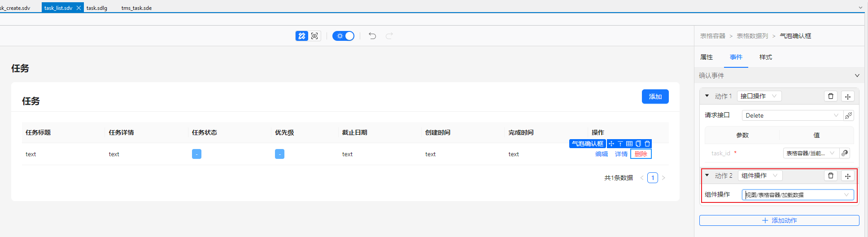Viewport: 868px width, 237px height.
Task: Click the 详情 link in table row
Action: (x=621, y=154)
